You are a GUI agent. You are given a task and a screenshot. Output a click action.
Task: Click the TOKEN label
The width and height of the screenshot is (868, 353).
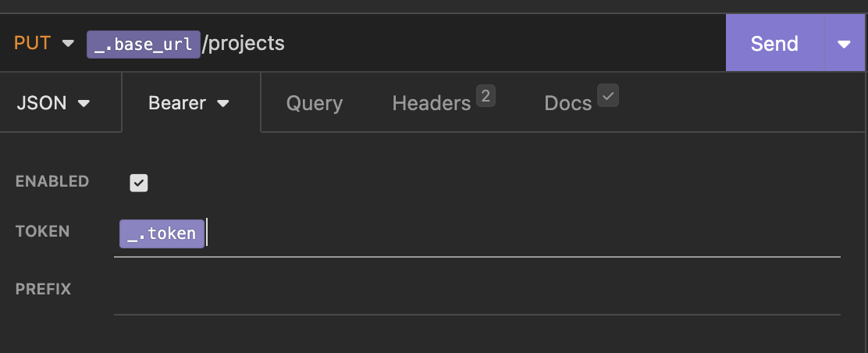coord(43,231)
